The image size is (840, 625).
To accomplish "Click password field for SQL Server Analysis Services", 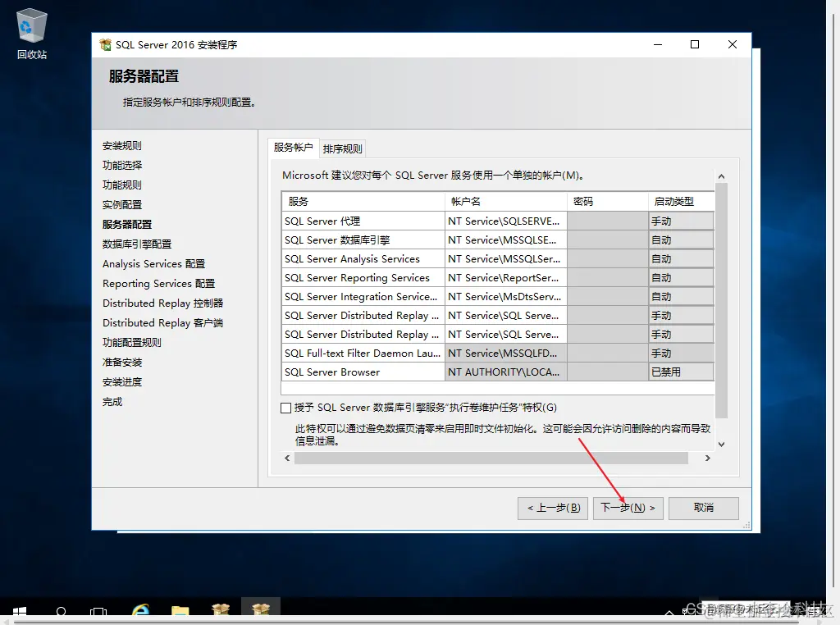I will (608, 258).
